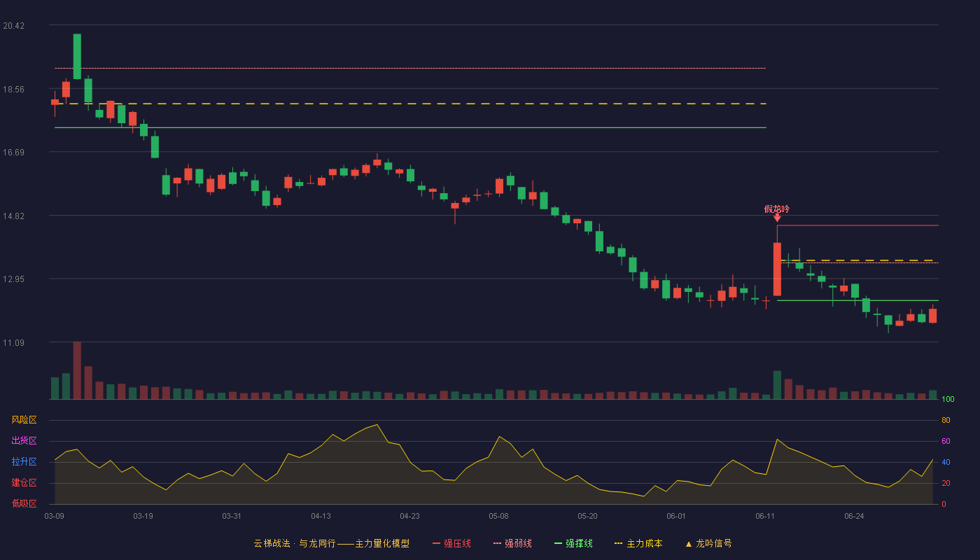Click the 03-09 date axis label
The height and width of the screenshot is (560, 980).
pyautogui.click(x=54, y=516)
